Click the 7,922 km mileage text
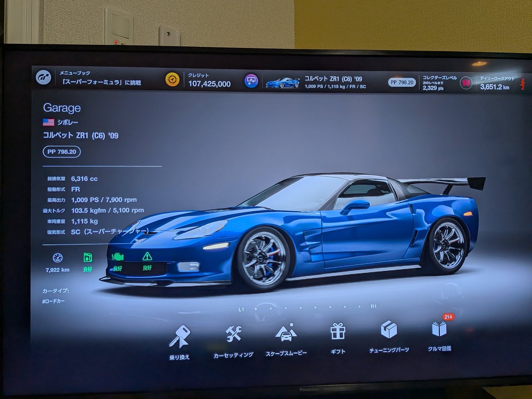The height and width of the screenshot is (399, 532). pos(58,270)
